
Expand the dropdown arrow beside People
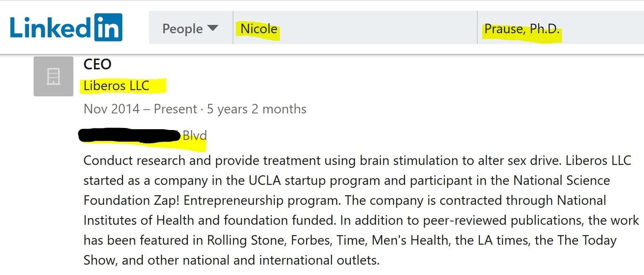[212, 28]
